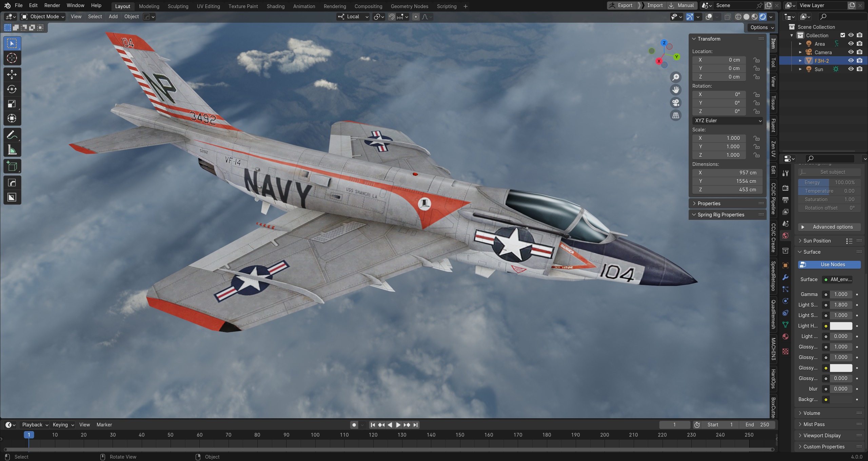868x461 pixels.
Task: Switch to Material Preview shading
Action: 754,17
